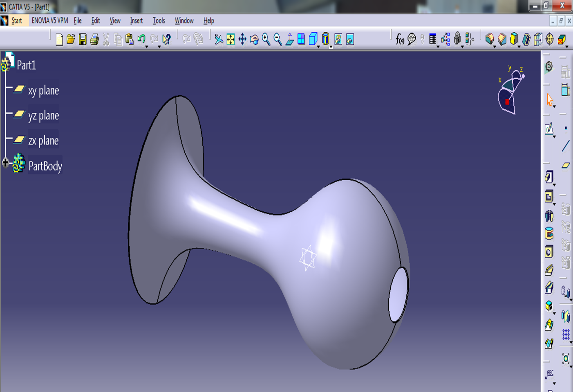Toggle the Fly mode airplane icon

(219, 39)
